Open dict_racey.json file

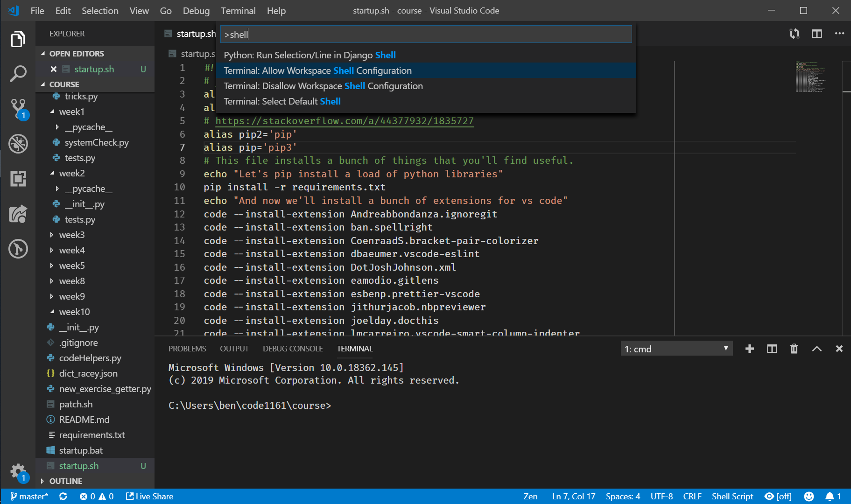click(88, 373)
